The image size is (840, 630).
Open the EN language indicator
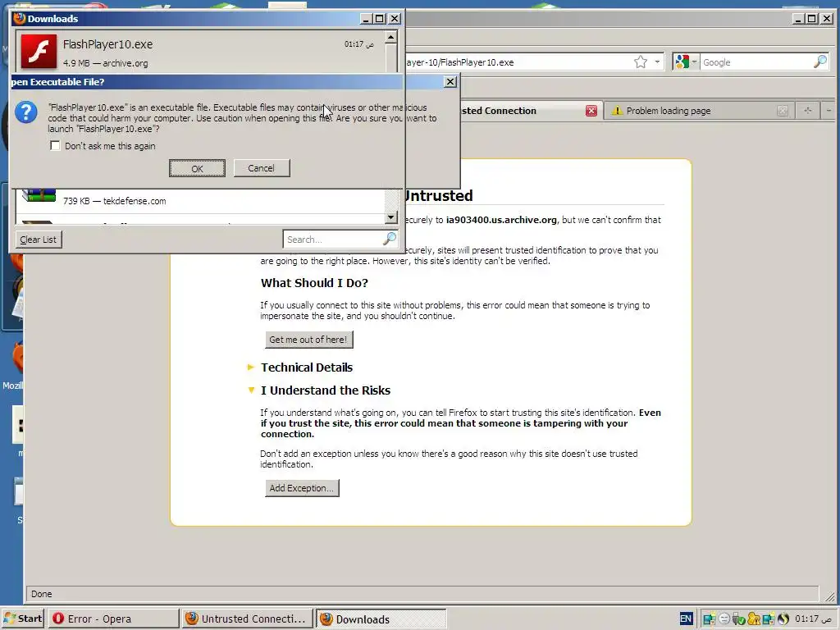coord(686,619)
